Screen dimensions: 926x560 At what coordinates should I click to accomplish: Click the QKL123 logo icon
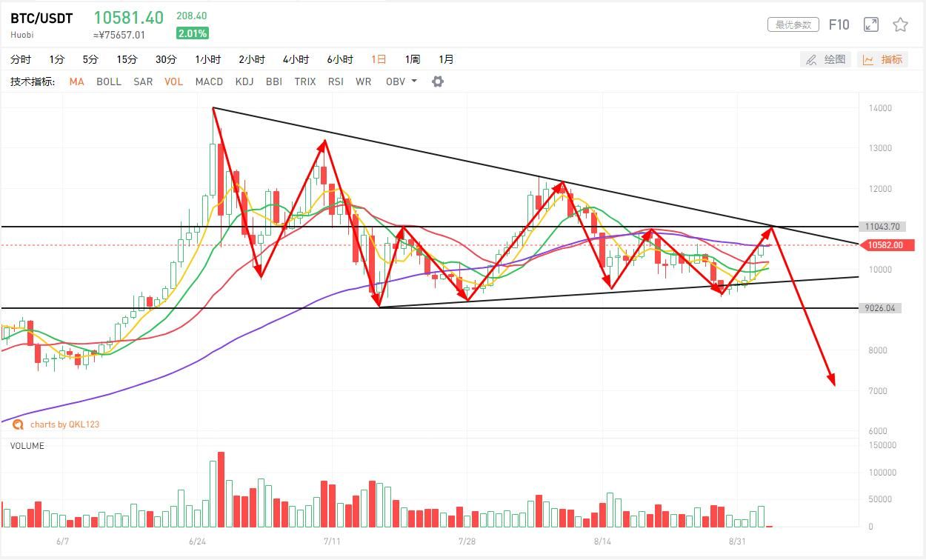pos(19,424)
